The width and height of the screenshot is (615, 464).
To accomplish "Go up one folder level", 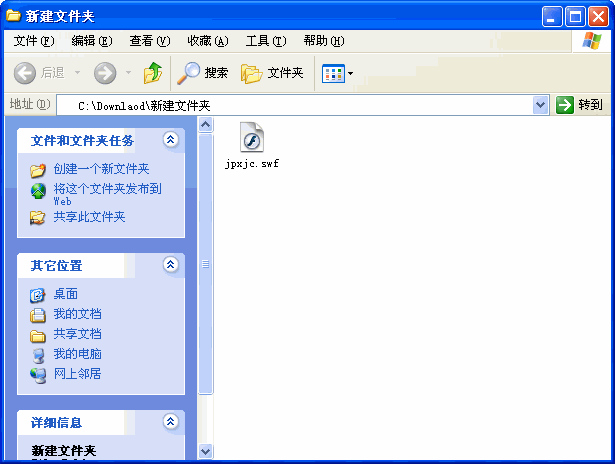I will coord(153,73).
